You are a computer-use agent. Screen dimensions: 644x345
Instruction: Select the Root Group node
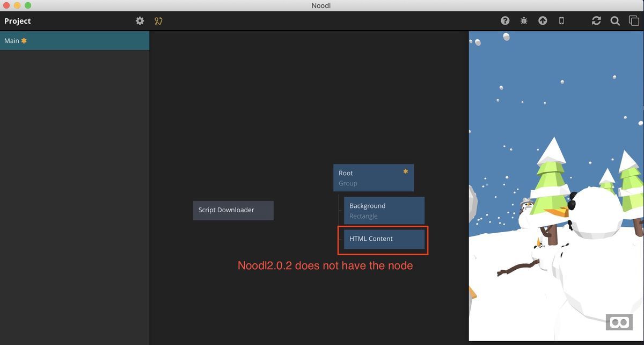(x=374, y=178)
